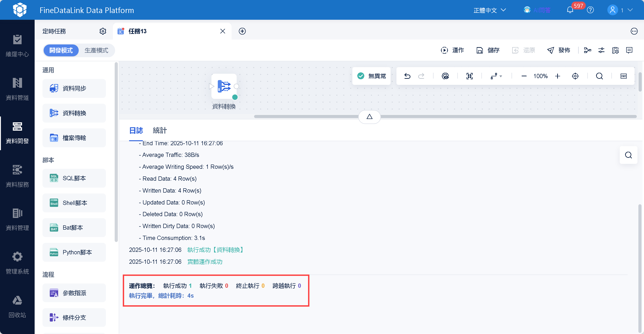This screenshot has height=334, width=644.
Task: Click the 運作 run icon button
Action: click(x=444, y=50)
